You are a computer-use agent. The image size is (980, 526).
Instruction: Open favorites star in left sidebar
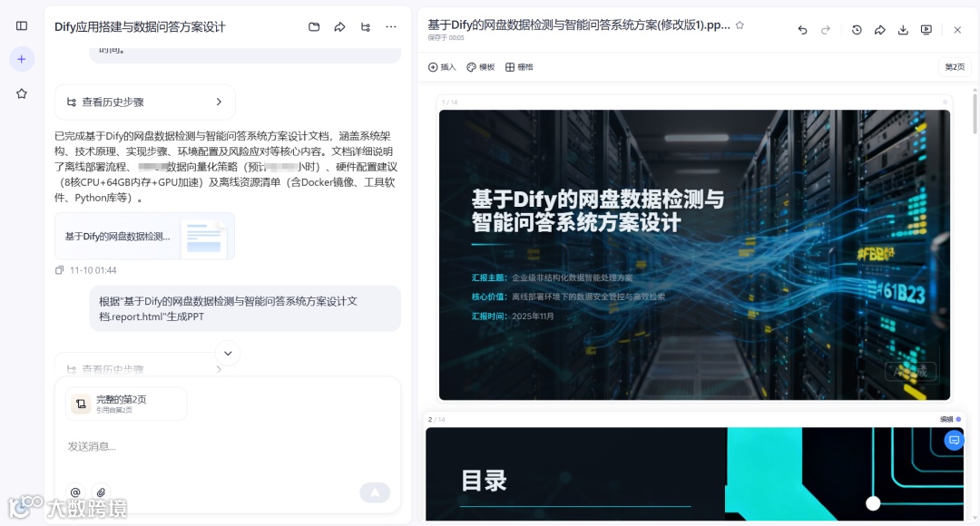(x=22, y=93)
